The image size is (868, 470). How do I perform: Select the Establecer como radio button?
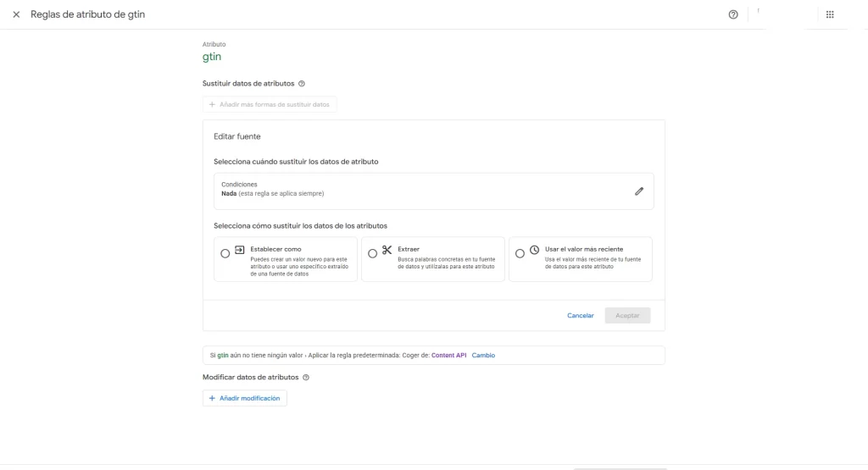[x=225, y=253]
